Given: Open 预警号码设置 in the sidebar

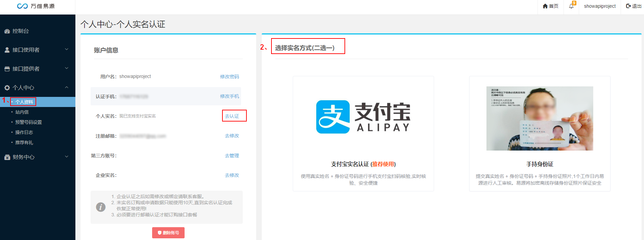Looking at the screenshot, I should coord(29,122).
